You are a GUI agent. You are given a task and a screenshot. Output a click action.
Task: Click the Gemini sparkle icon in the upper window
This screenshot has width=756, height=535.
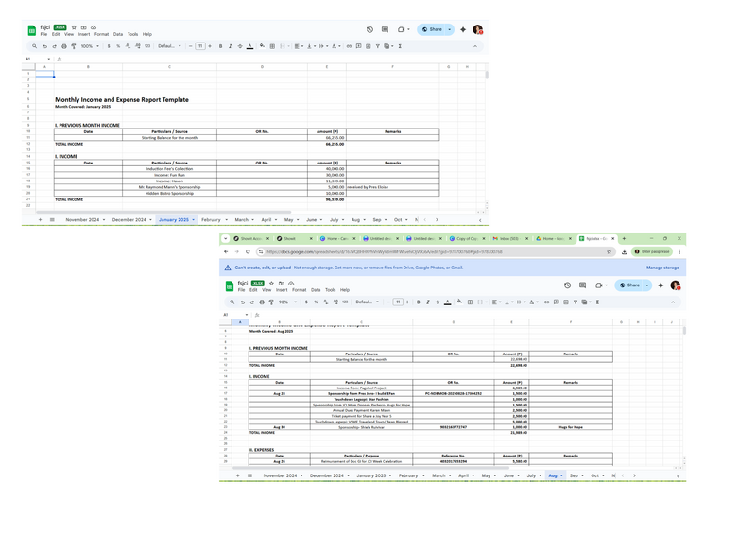463,29
